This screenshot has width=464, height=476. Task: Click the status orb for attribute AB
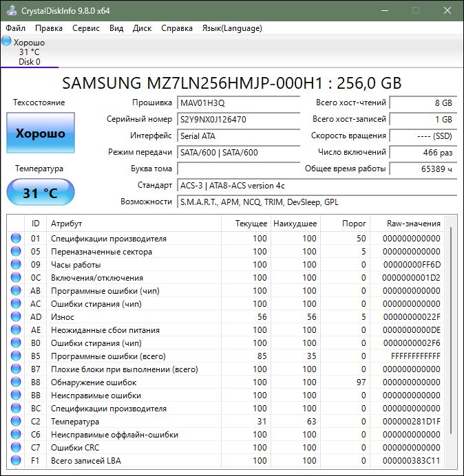coord(16,290)
